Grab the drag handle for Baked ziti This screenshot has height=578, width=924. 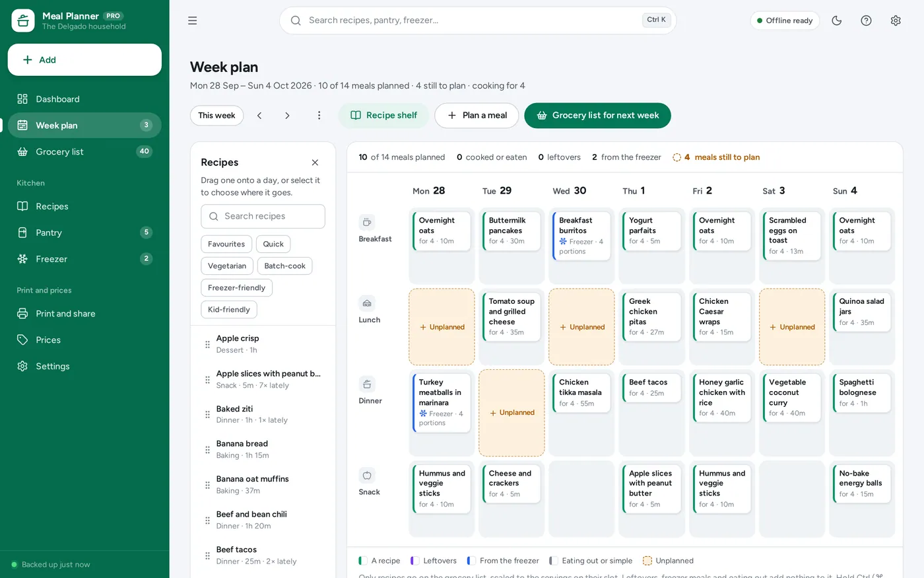(207, 415)
